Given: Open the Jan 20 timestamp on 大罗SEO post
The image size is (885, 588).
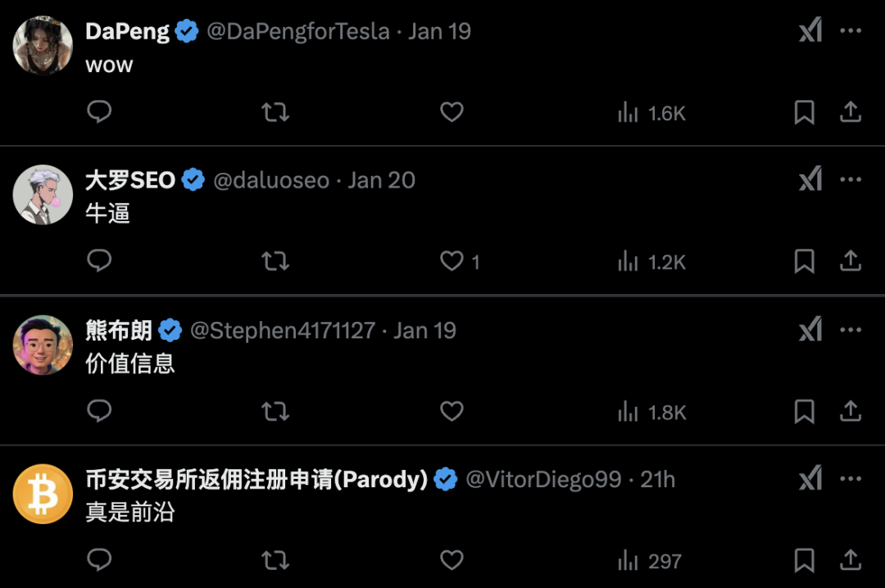Looking at the screenshot, I should pyautogui.click(x=381, y=181).
